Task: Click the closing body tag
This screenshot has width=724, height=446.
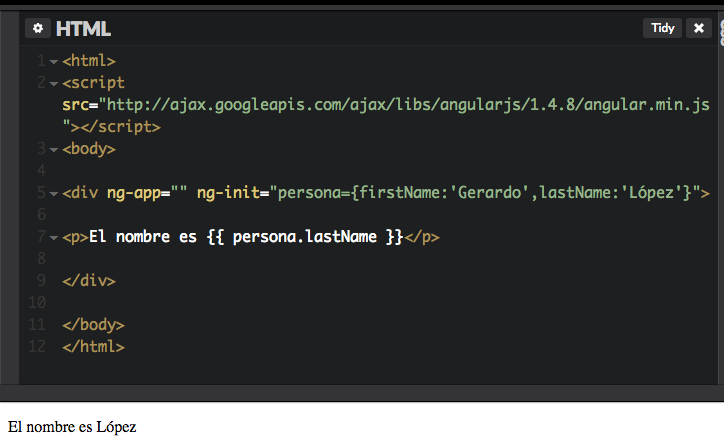Action: click(93, 325)
